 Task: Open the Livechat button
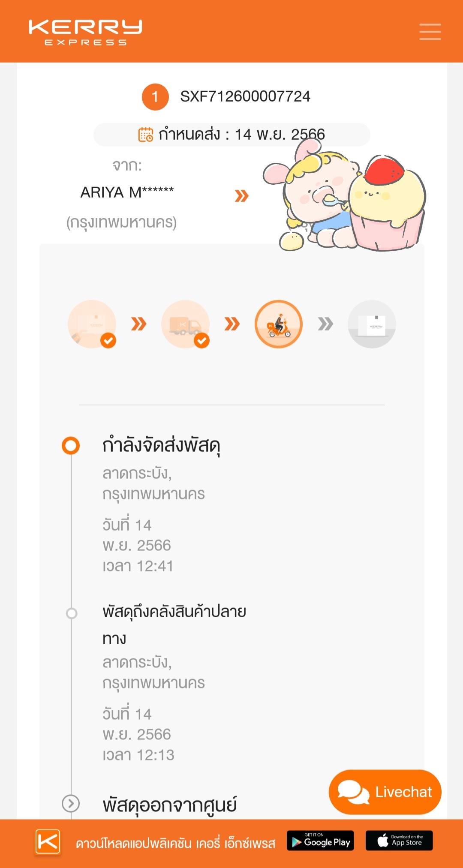coord(385,792)
